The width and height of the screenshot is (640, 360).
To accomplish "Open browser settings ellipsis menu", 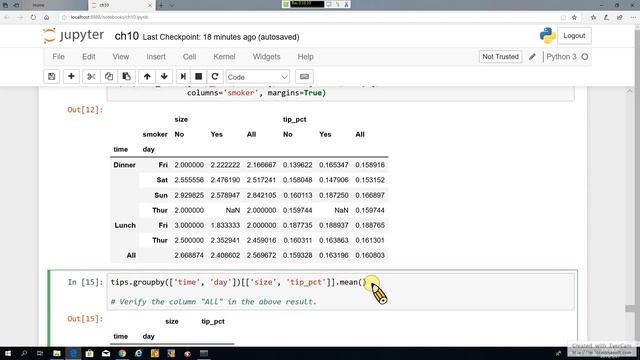I will click(x=633, y=17).
